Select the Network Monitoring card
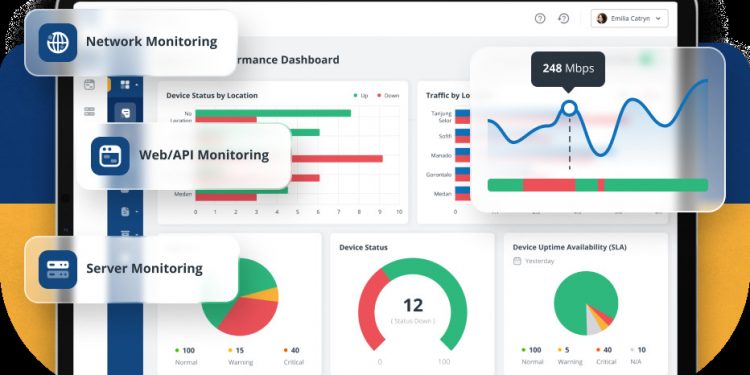 [x=131, y=43]
